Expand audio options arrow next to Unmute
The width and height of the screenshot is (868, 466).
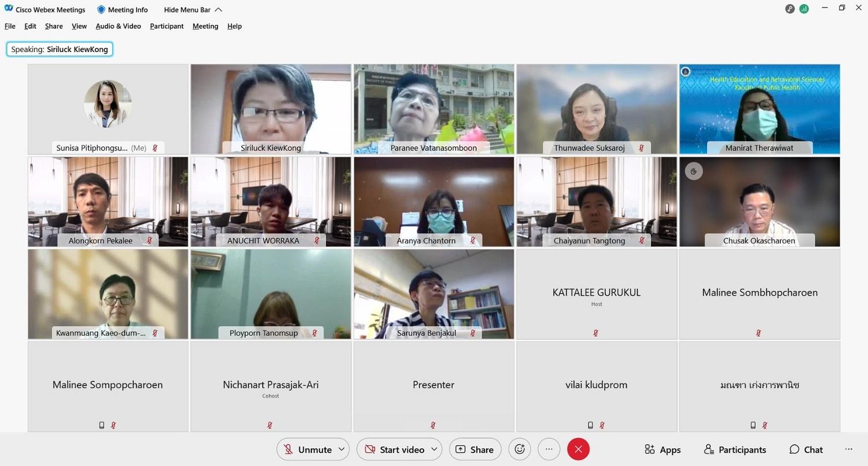pos(342,449)
